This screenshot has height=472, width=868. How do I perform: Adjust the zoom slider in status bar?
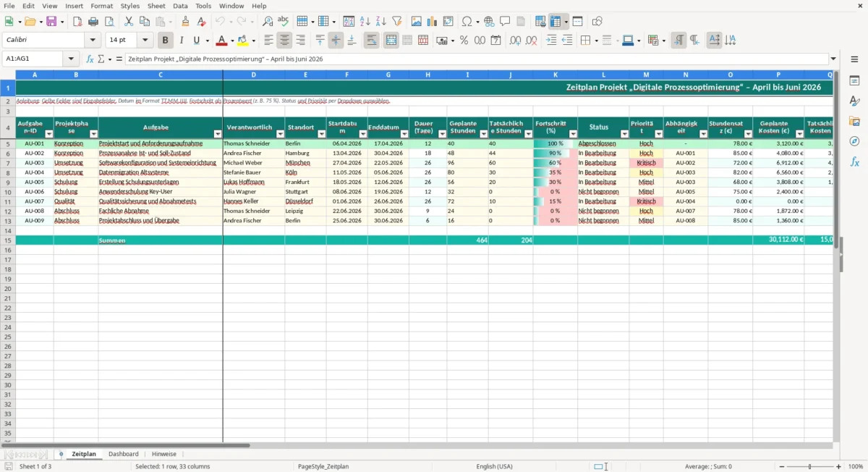pyautogui.click(x=809, y=467)
